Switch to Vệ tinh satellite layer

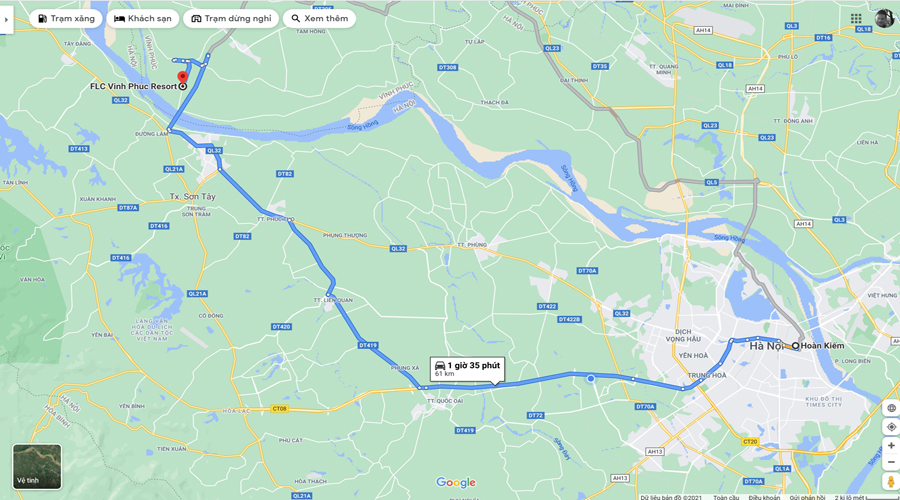[37, 466]
